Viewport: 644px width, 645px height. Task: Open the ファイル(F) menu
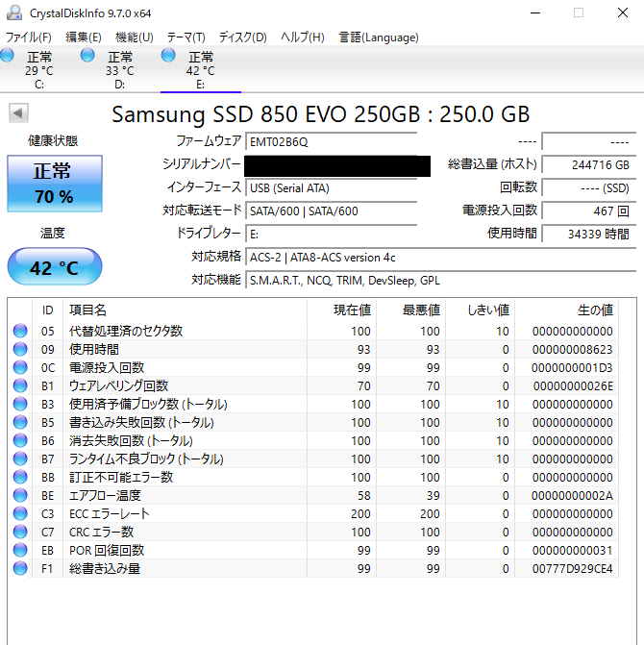[x=29, y=37]
